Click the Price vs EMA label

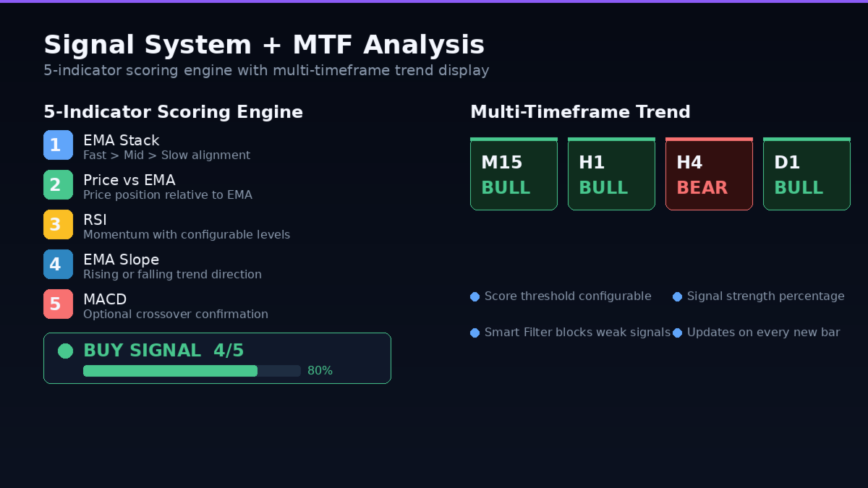[129, 180]
